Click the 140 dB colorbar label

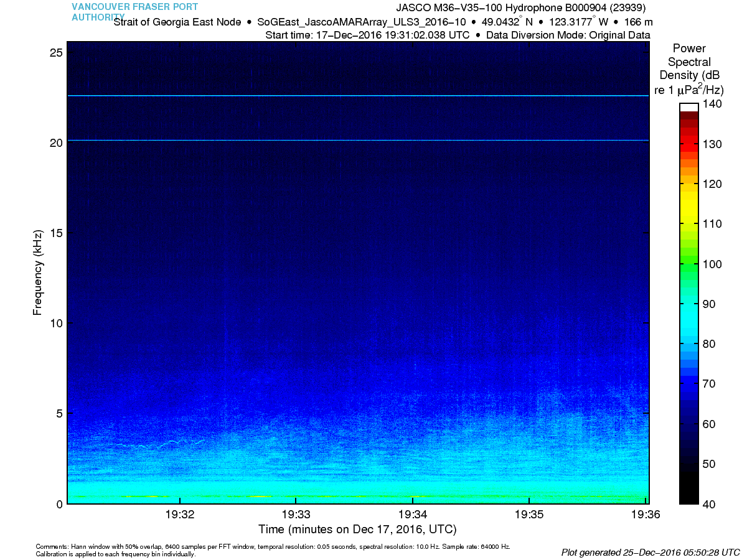click(712, 104)
